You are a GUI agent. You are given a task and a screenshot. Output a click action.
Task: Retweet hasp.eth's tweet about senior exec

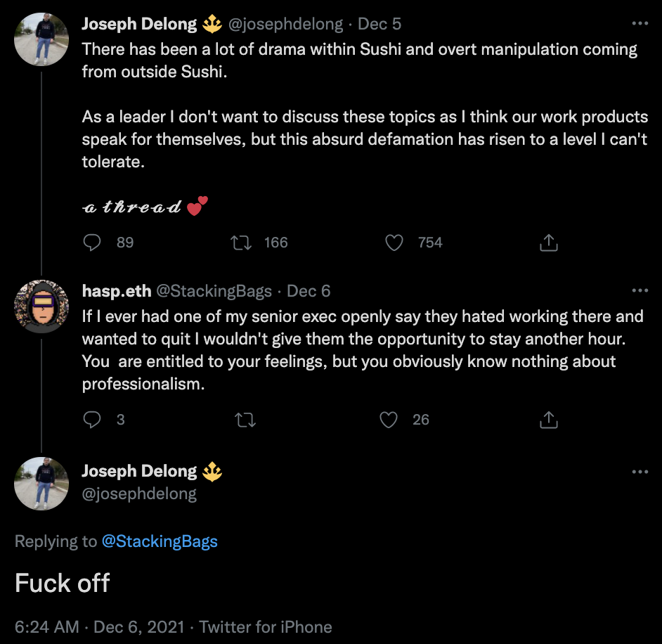(245, 420)
